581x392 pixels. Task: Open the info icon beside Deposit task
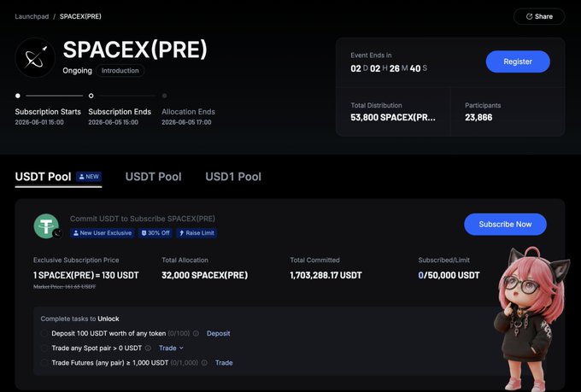click(x=196, y=333)
